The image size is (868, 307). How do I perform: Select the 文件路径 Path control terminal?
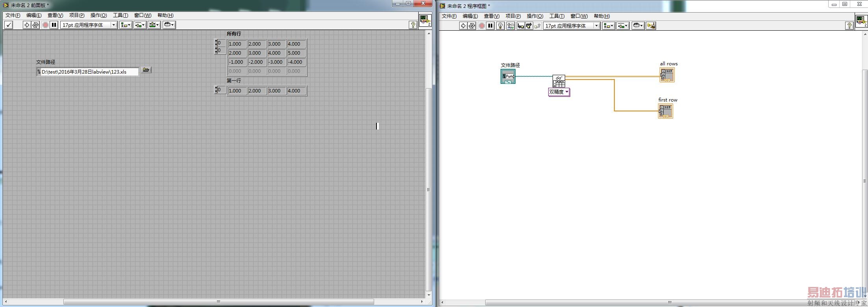508,76
